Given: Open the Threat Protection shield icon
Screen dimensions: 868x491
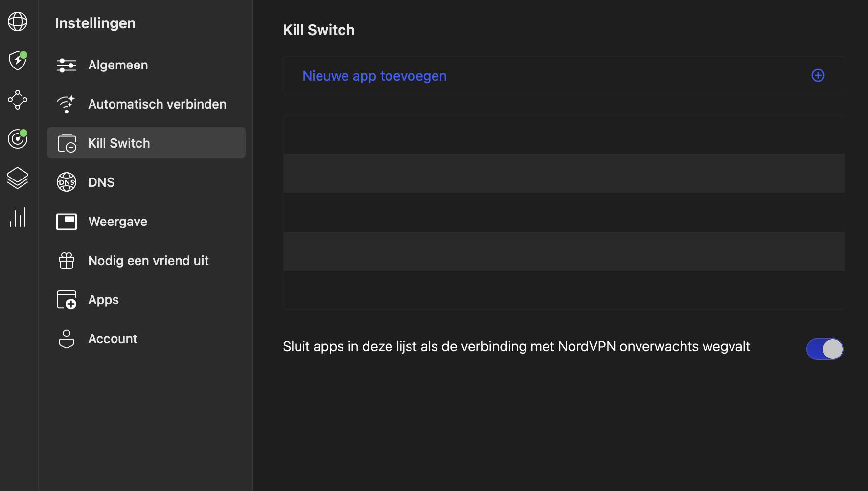Looking at the screenshot, I should coord(18,61).
